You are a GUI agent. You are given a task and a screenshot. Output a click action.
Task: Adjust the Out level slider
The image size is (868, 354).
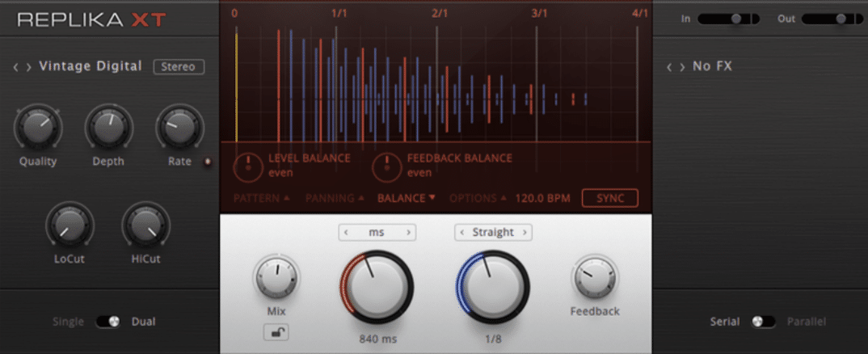coord(832,19)
